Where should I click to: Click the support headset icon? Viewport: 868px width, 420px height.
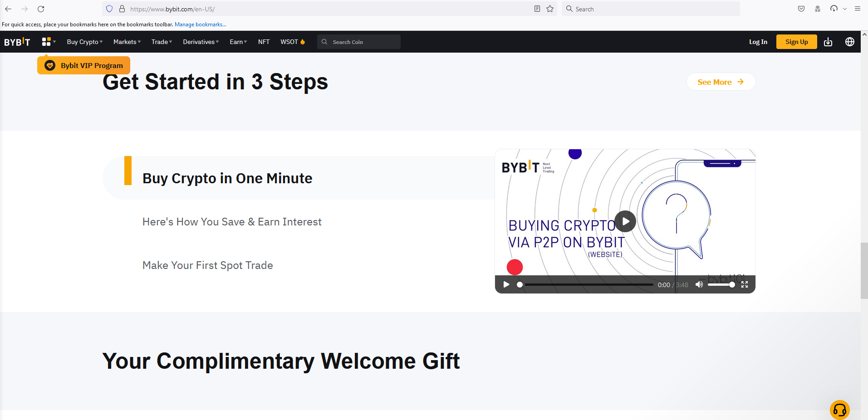tap(839, 410)
